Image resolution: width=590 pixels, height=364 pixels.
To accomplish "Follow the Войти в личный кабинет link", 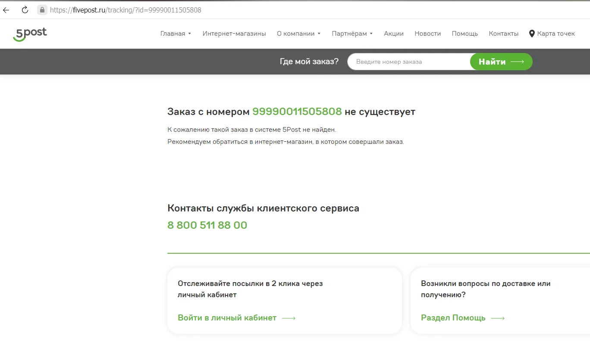I will point(236,318).
